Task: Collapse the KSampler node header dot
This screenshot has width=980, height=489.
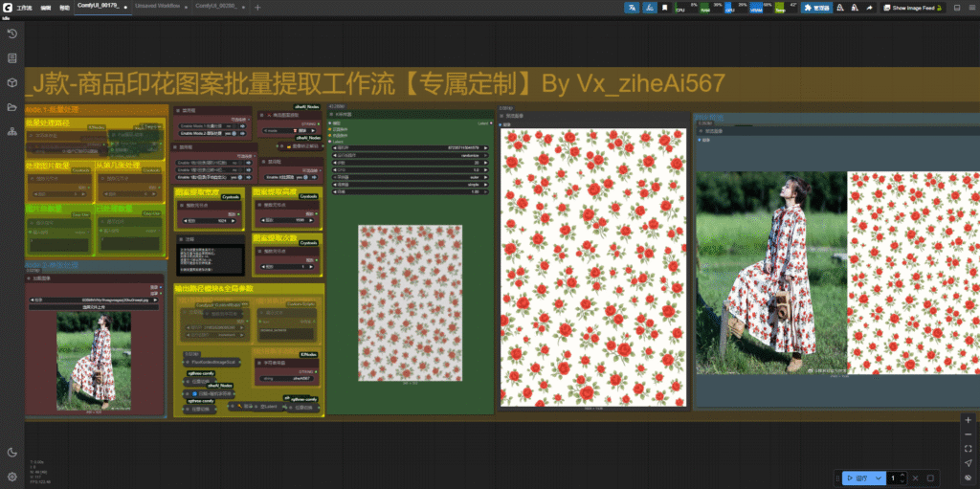Action: coord(332,115)
